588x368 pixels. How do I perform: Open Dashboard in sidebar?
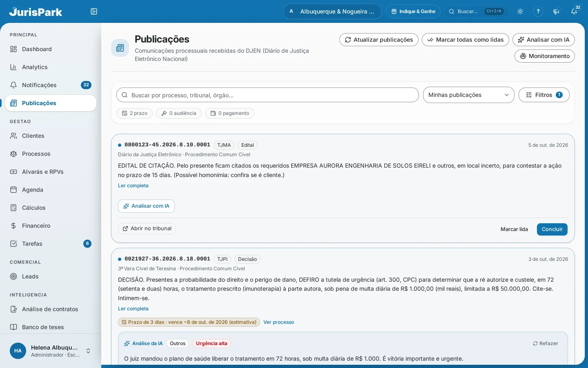click(x=51, y=49)
